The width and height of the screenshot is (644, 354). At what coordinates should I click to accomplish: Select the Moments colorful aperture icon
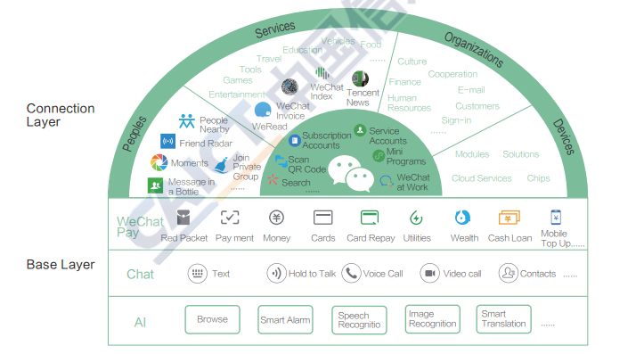159,162
